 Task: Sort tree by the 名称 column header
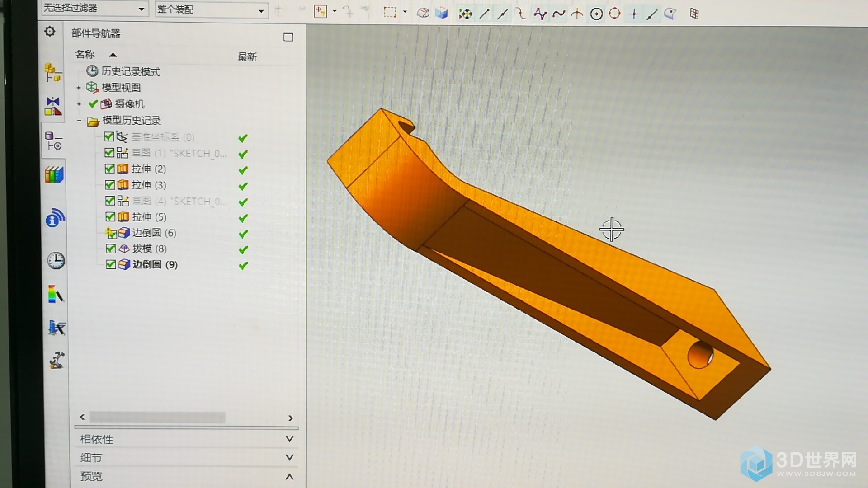85,55
